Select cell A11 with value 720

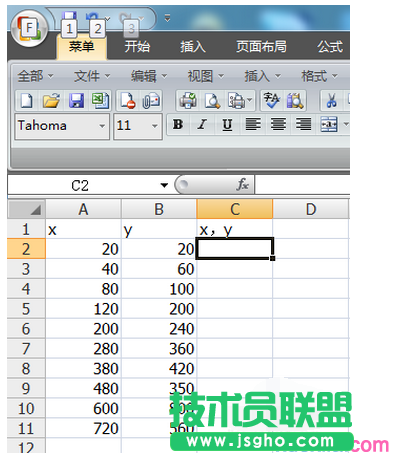click(x=83, y=428)
